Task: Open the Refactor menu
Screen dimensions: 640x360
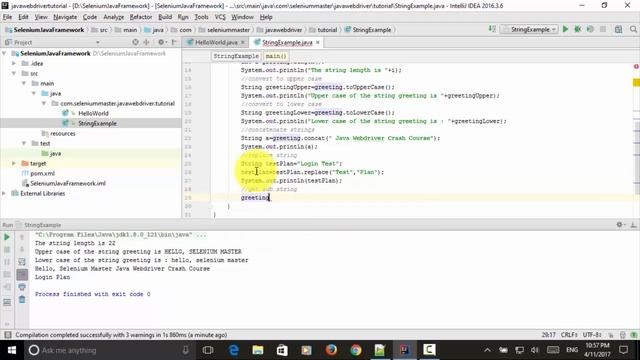Action: [x=141, y=17]
